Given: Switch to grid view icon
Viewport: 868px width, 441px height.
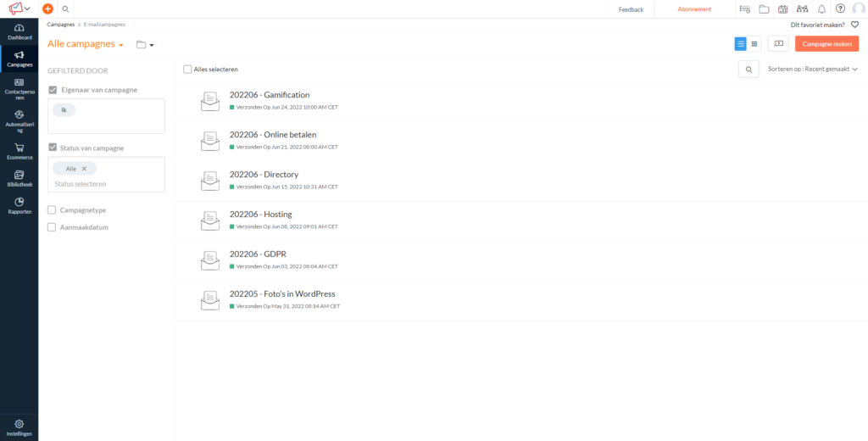Looking at the screenshot, I should point(754,44).
